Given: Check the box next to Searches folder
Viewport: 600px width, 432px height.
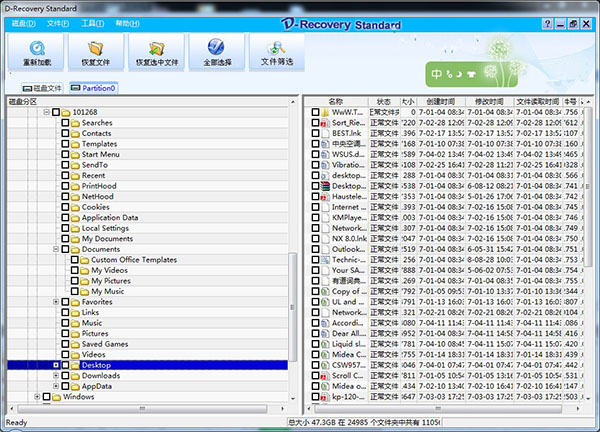Looking at the screenshot, I should click(65, 123).
